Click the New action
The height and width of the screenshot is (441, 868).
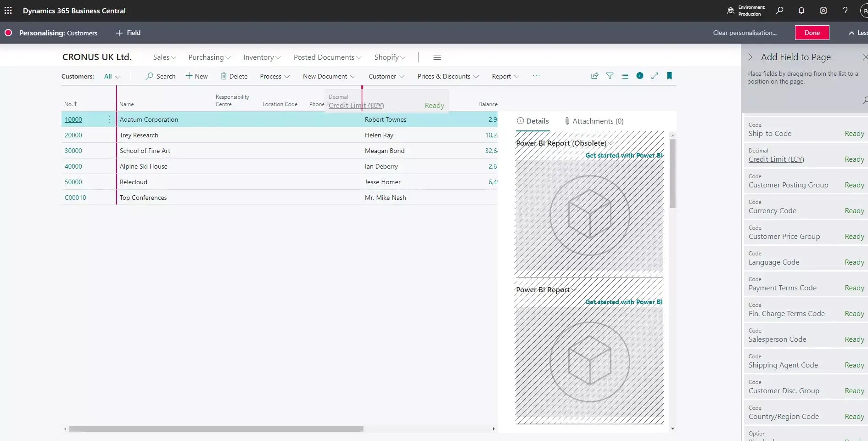pos(196,76)
